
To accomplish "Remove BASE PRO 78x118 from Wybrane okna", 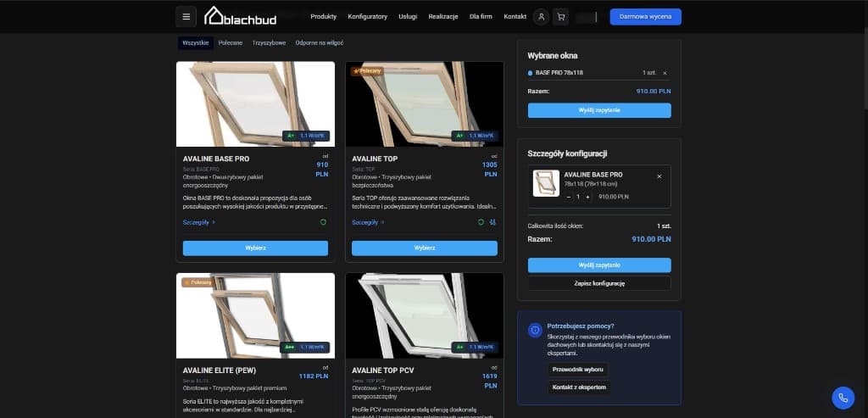I will (x=665, y=73).
